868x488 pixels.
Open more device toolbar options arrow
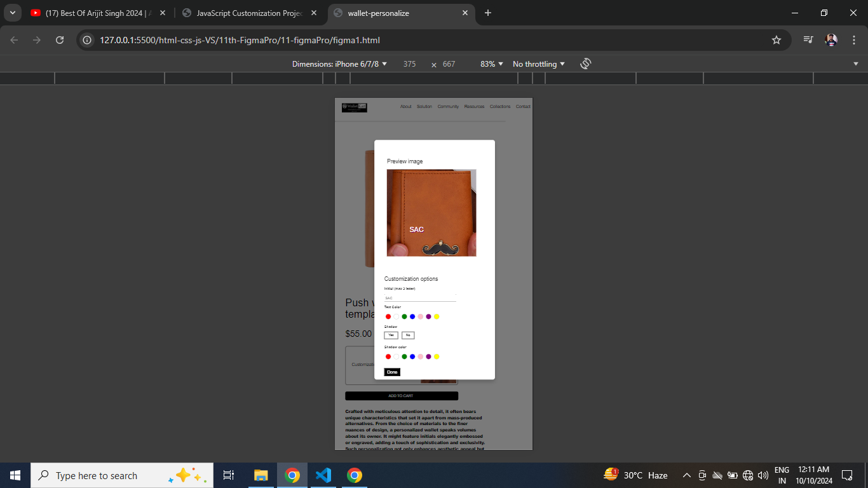point(856,64)
